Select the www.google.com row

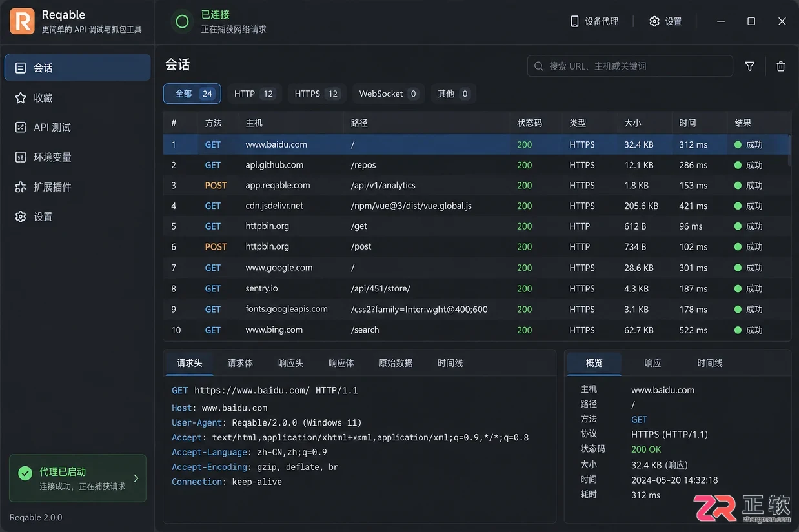[476, 268]
